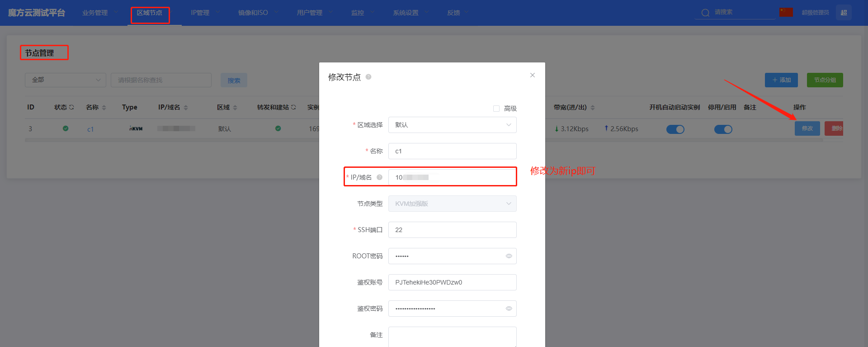Open the 区域节点 menu
Viewport: 868px width, 347px height.
150,13
